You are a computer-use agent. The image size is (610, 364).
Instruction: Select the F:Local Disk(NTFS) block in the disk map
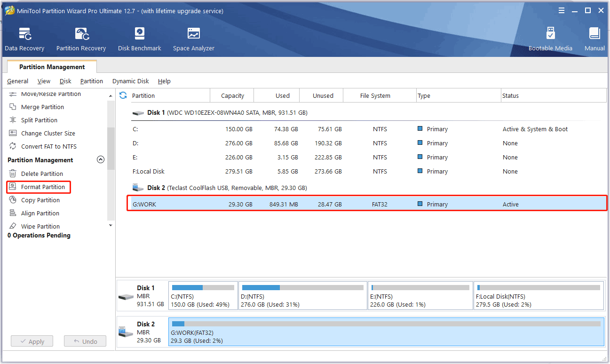pyautogui.click(x=539, y=296)
